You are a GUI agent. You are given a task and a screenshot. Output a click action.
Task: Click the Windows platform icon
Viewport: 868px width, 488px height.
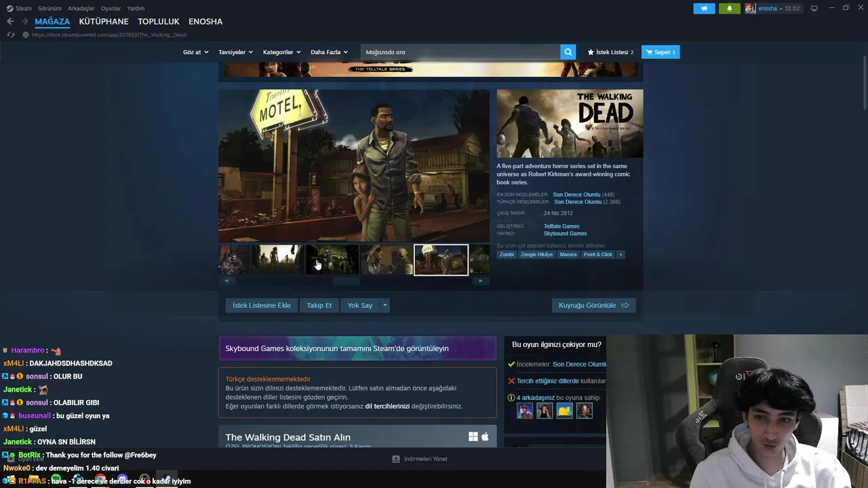(x=473, y=437)
